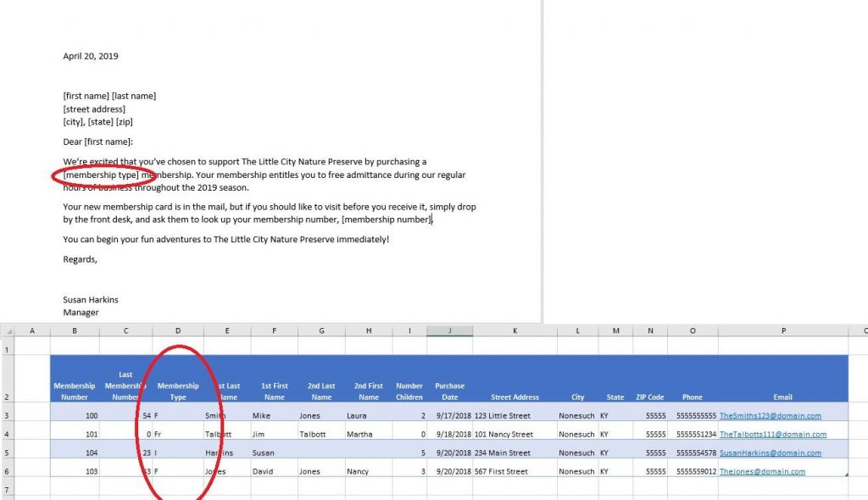Click the circled [membership type] placeholder
The height and width of the screenshot is (500, 868).
(x=101, y=175)
